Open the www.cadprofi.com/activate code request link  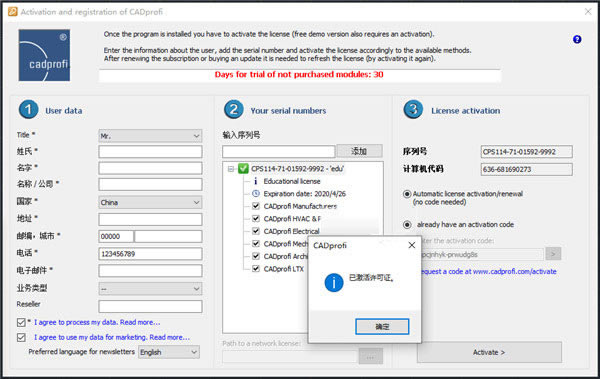pos(489,271)
